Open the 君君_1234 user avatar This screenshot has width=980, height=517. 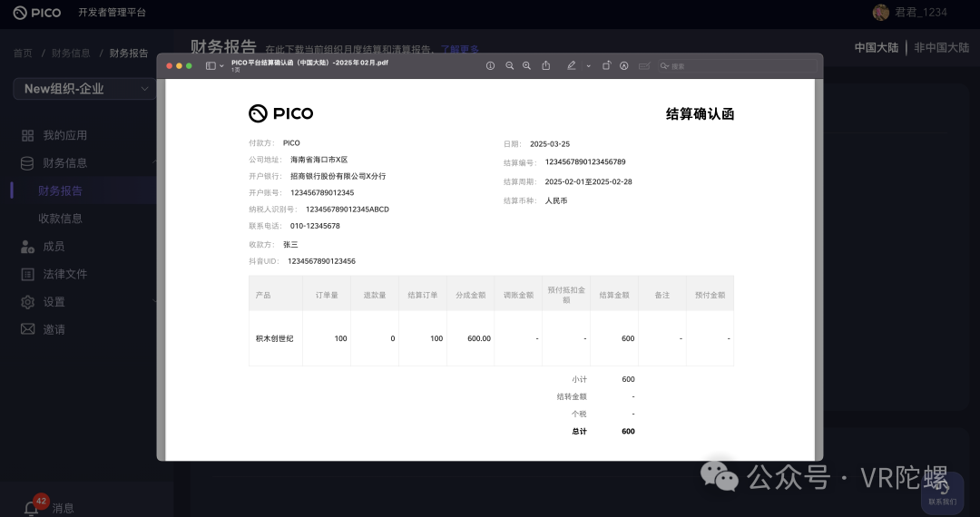(880, 12)
